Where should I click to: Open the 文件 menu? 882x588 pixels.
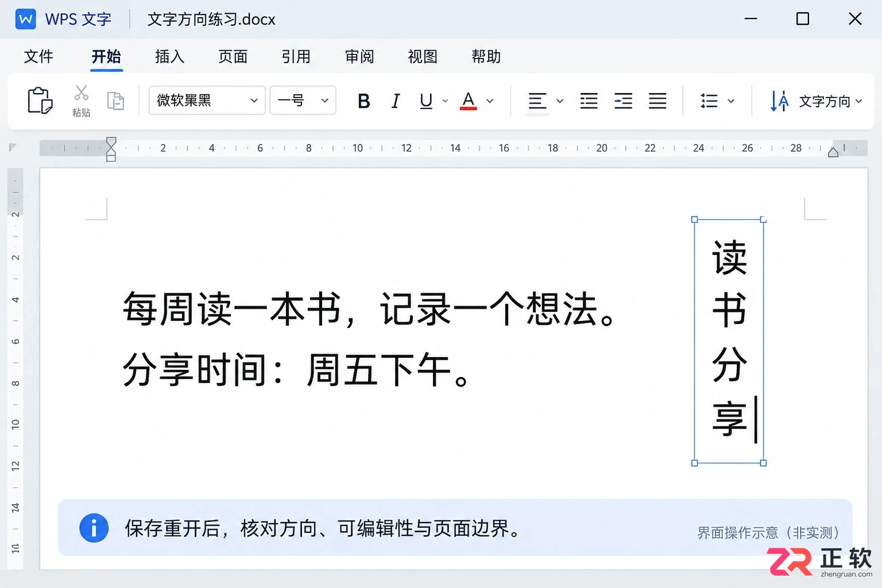(x=39, y=56)
